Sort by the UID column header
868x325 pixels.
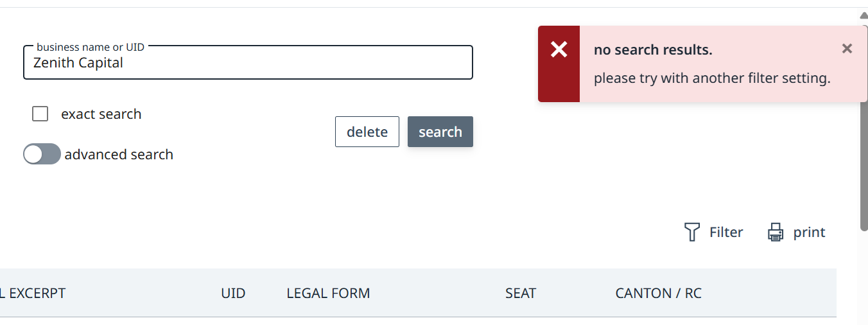tap(233, 294)
